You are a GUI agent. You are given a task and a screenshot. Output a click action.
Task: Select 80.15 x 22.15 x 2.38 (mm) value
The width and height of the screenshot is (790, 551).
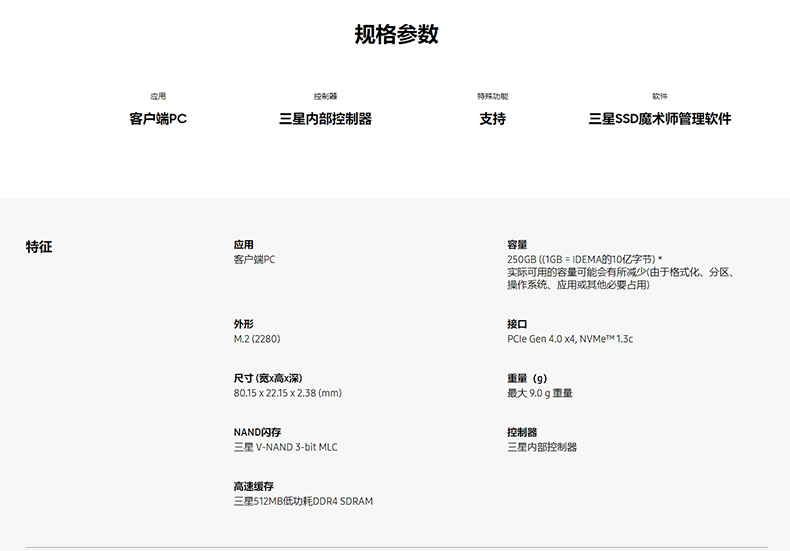(288, 393)
